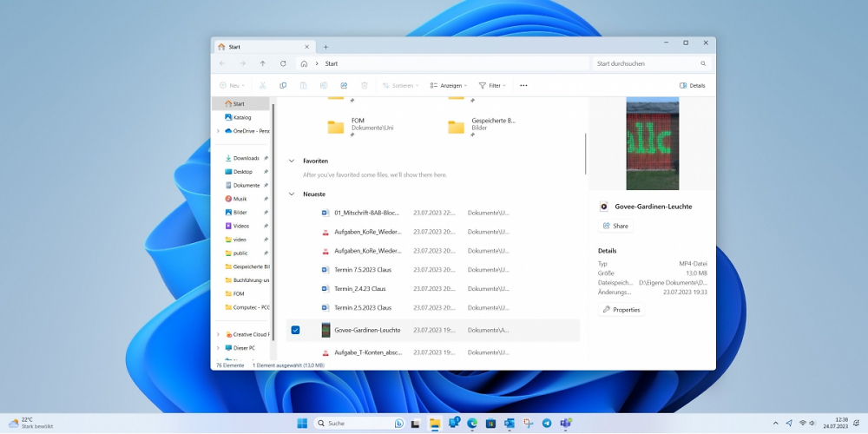Viewport: 868px width, 434px height.
Task: Click the Properties button
Action: point(621,310)
